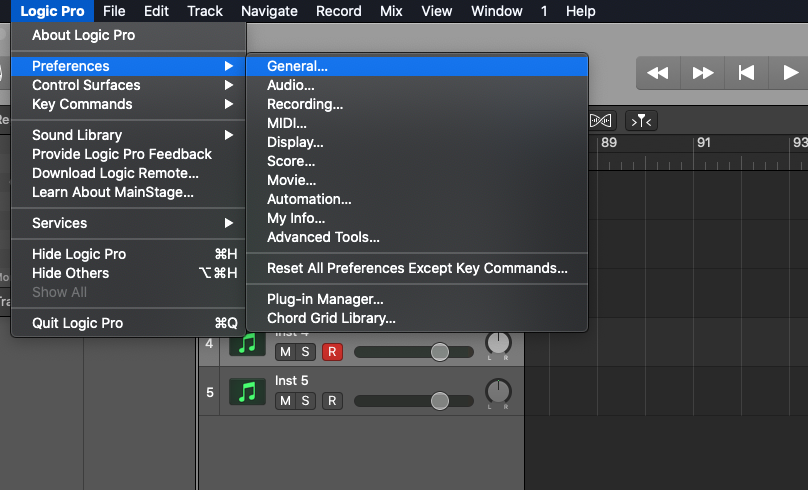Solo track 4 with S button
This screenshot has width=808, height=490.
[306, 352]
